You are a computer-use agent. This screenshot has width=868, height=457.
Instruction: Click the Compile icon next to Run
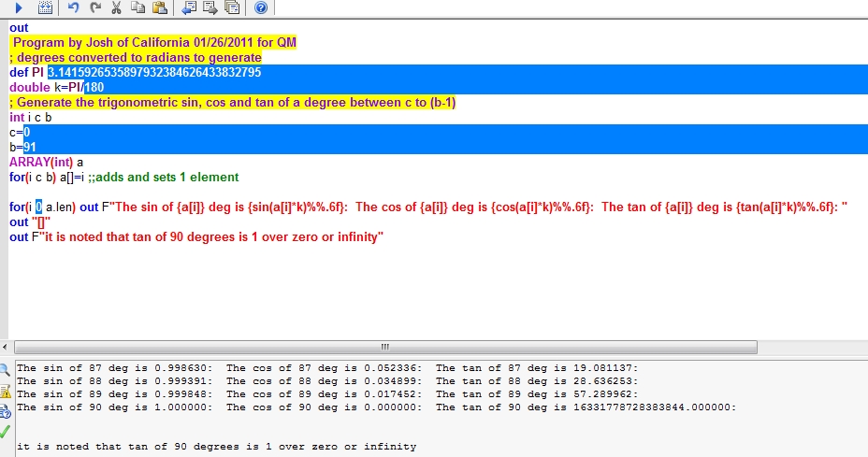click(x=47, y=7)
